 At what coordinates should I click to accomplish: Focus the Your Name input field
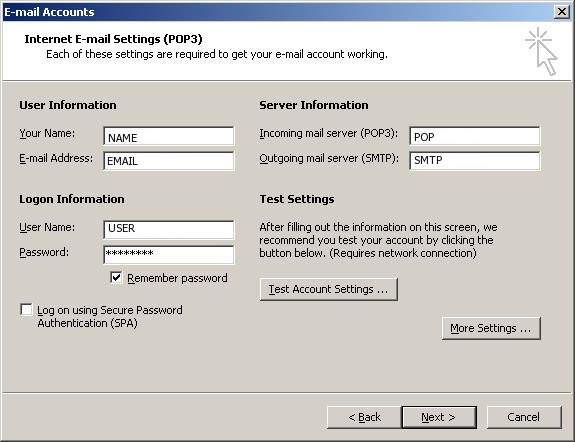click(x=169, y=136)
